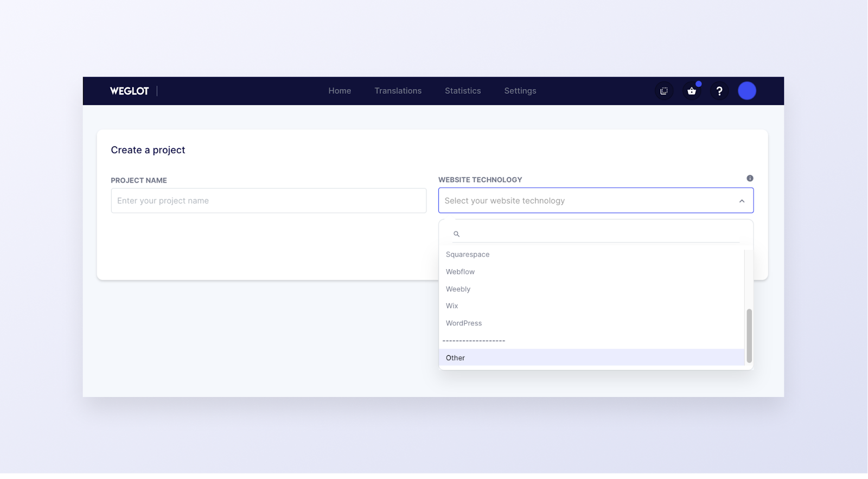Open the grid apps icon in navbar
868x479 pixels.
coord(664,91)
